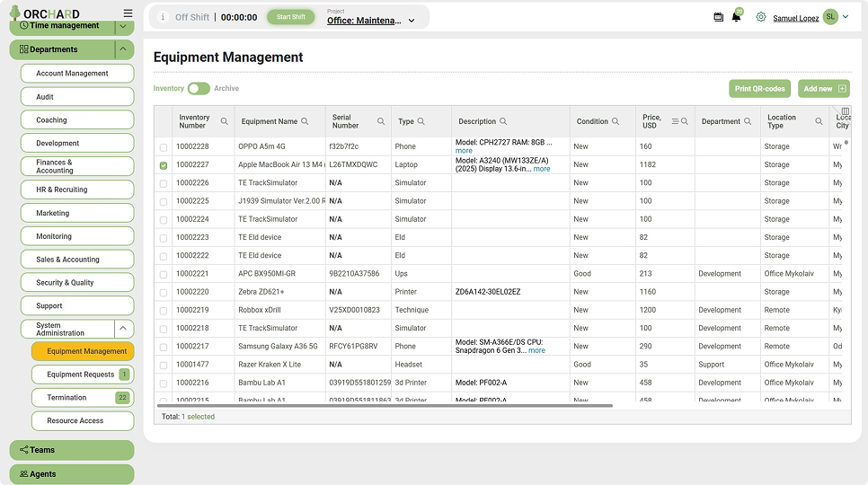Collapse System Administration submenu
Screen dimensions: 868x485
(123, 329)
